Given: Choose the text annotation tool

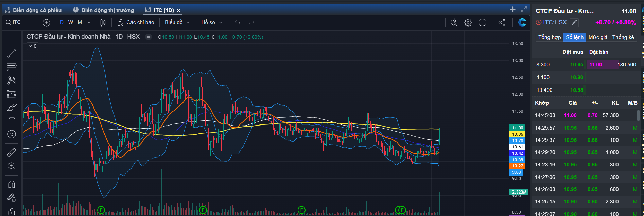Looking at the screenshot, I should [x=12, y=121].
